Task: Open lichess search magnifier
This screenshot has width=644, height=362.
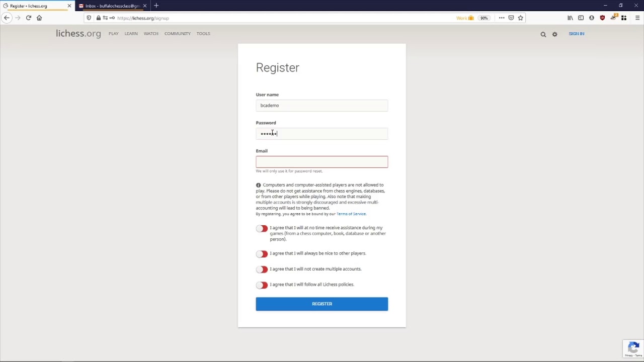Action: (x=543, y=34)
